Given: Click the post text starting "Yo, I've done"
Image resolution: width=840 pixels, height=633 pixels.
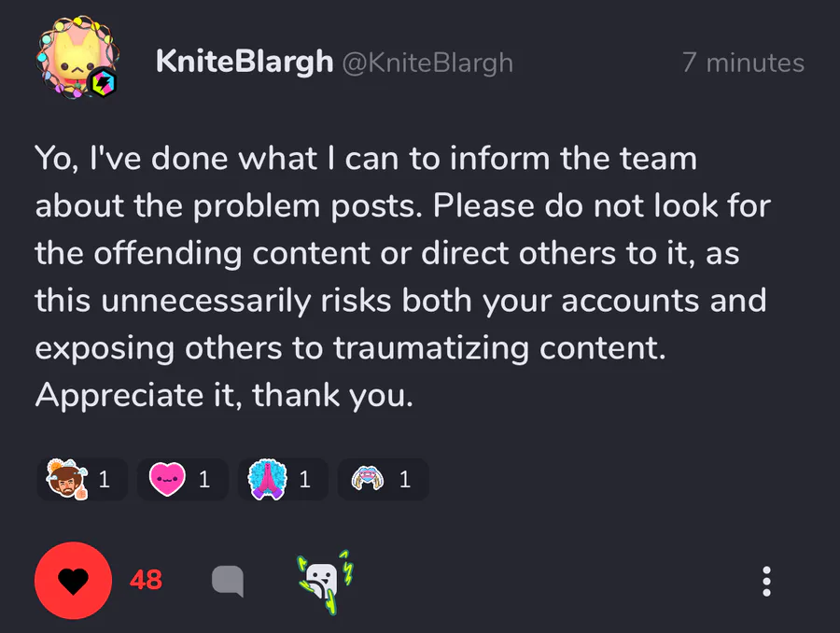Looking at the screenshot, I should [x=403, y=276].
